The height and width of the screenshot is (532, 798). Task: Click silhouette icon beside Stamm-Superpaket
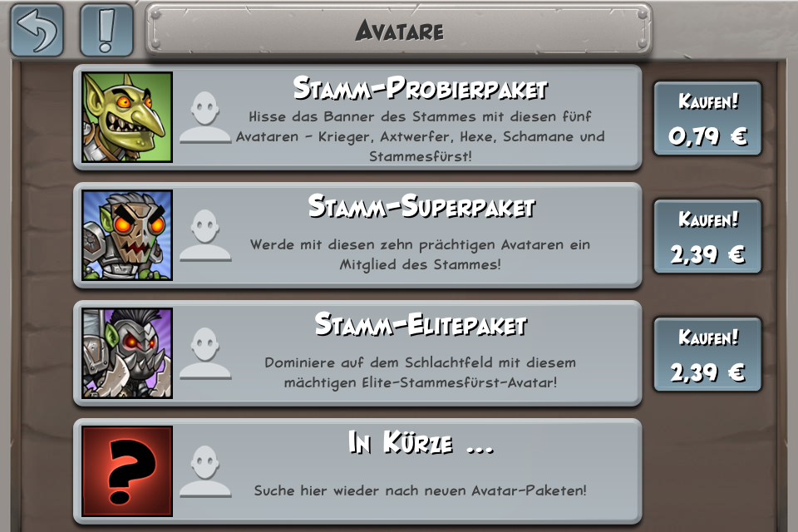pos(205,235)
